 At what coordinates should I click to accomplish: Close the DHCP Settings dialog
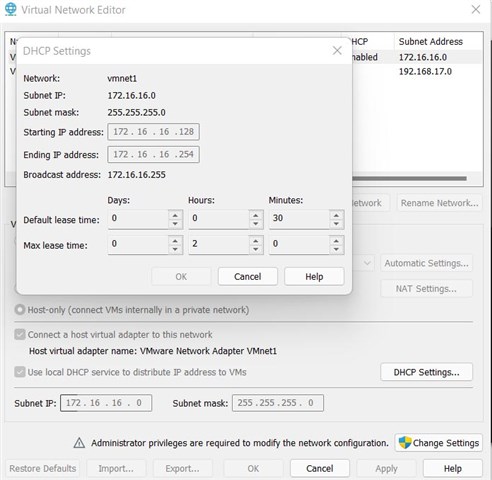337,51
